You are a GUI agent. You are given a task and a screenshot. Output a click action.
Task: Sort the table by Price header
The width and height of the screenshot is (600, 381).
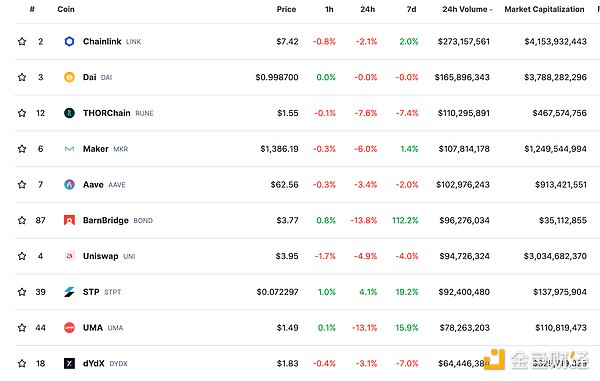[286, 9]
